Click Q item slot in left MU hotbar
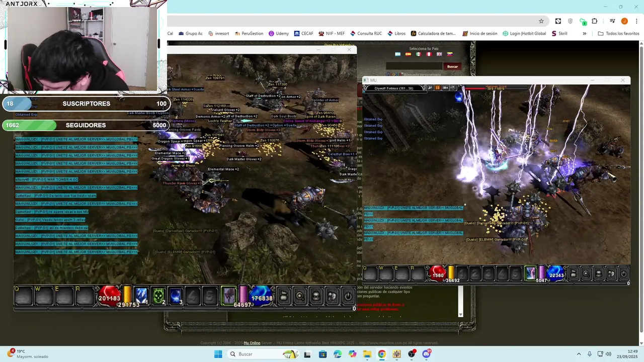 pyautogui.click(x=24, y=296)
